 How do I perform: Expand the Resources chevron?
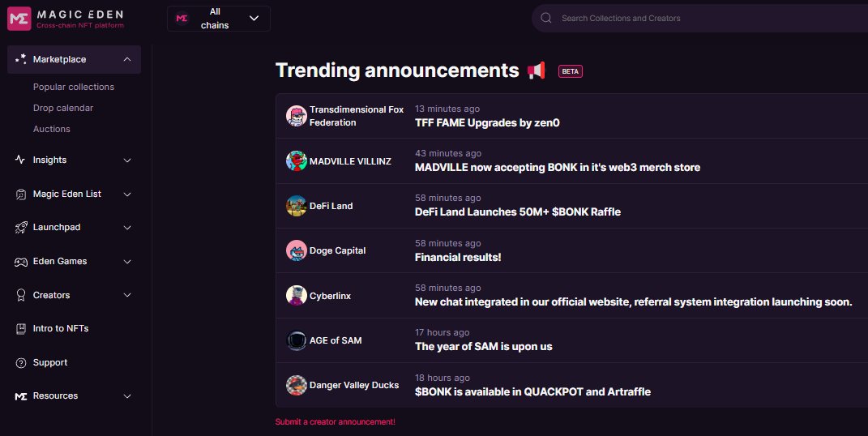(127, 396)
